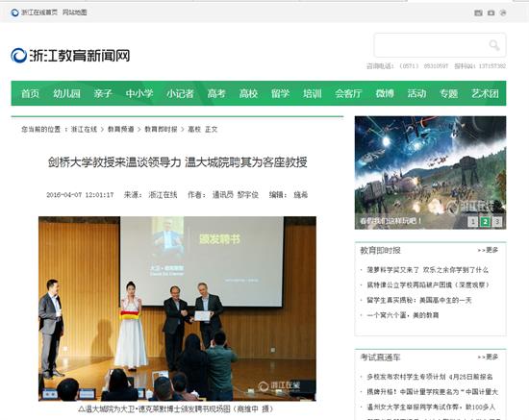Click the 教育频道 breadcrumb link
Viewport: 529px width, 420px height.
click(121, 129)
